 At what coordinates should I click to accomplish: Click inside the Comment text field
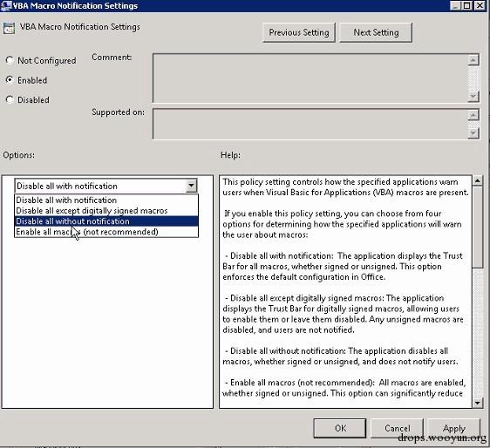[x=310, y=78]
